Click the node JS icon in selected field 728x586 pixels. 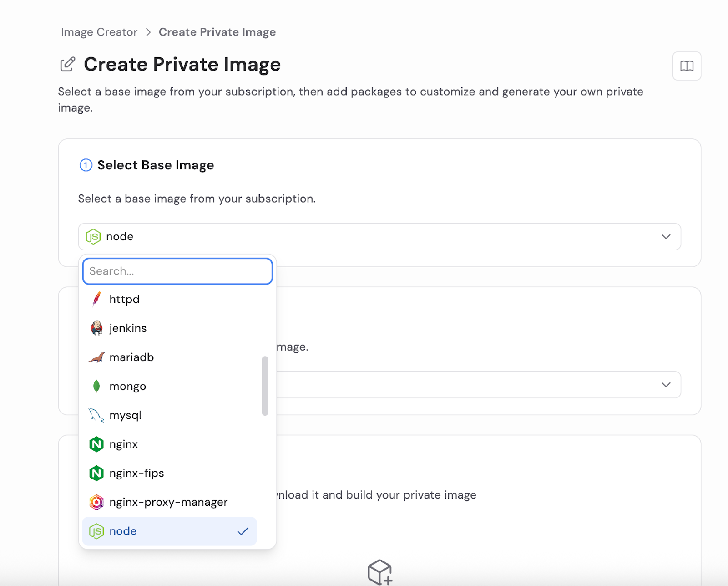(93, 237)
